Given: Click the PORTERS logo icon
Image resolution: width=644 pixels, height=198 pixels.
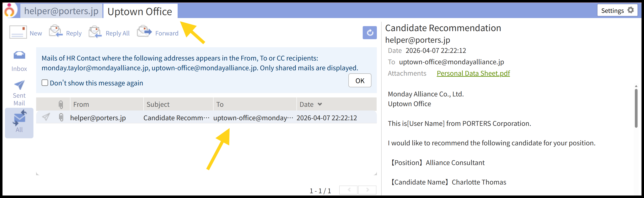Looking at the screenshot, I should 10,10.
